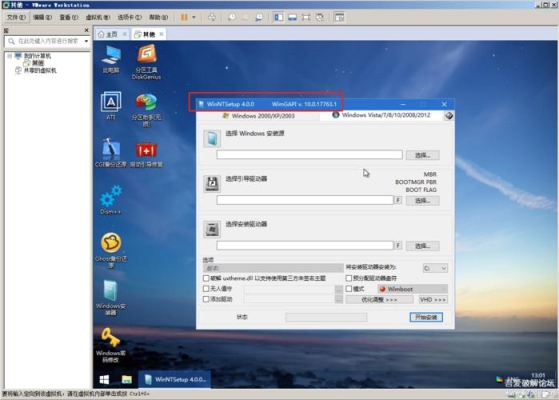Enable the 添加驱动 add drivers checkbox
This screenshot has width=559, height=400.
point(206,299)
